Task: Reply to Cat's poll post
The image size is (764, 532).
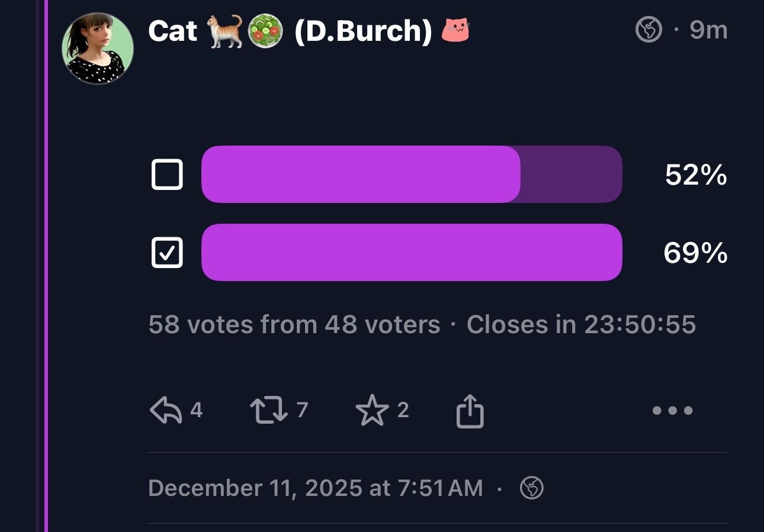Action: [166, 410]
